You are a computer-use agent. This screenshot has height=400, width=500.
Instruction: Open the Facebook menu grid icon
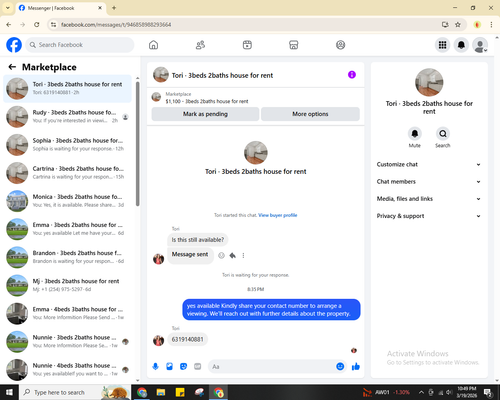point(442,45)
